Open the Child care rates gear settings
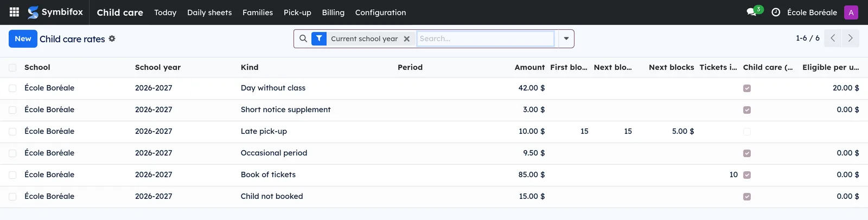Image resolution: width=868 pixels, height=220 pixels. 112,38
